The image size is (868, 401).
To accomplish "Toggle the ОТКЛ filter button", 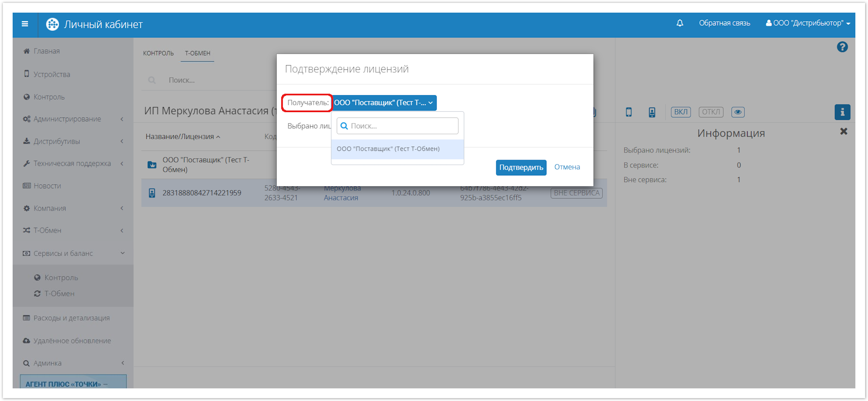I will pos(711,112).
